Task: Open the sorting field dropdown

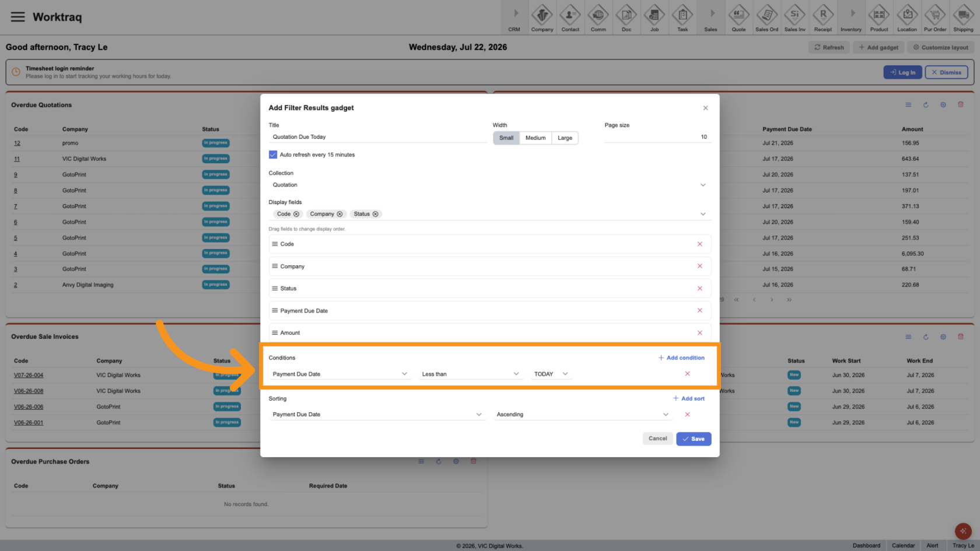Action: (377, 415)
